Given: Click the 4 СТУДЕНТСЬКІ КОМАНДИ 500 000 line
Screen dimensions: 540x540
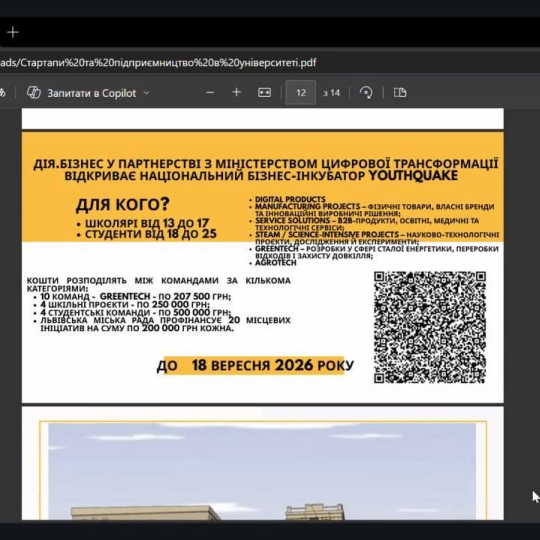Looking at the screenshot, I should [x=136, y=312].
